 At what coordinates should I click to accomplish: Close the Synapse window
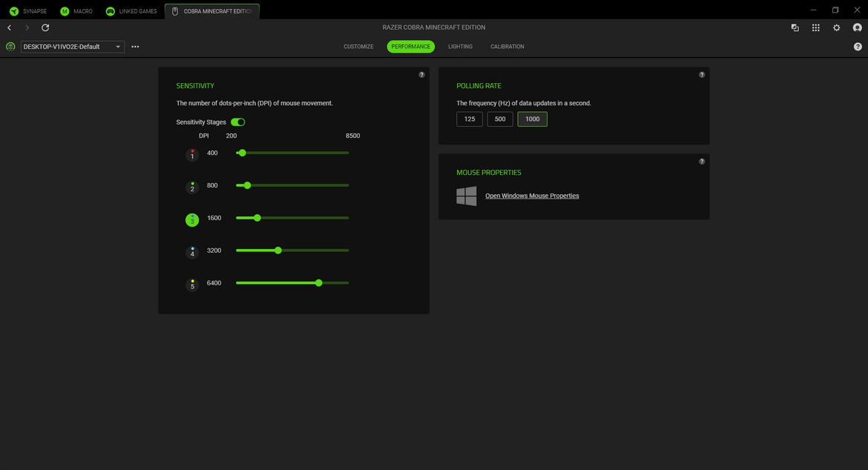coord(857,10)
